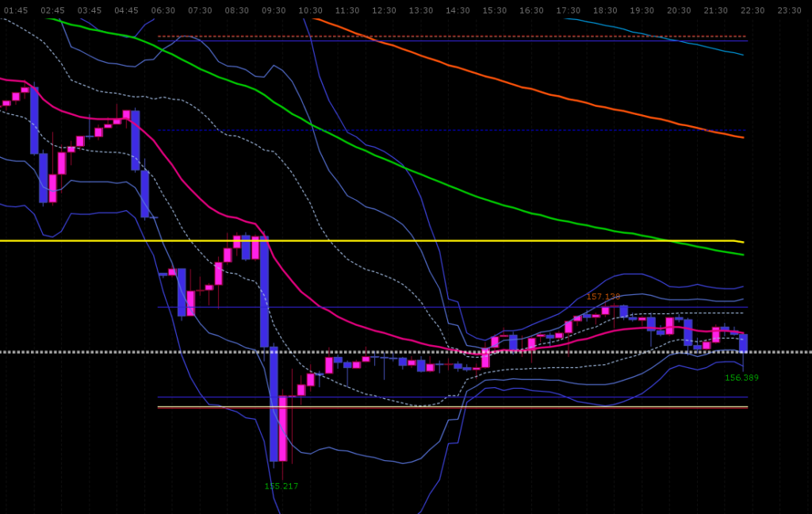Click the 19:30 time axis label

[x=642, y=10]
